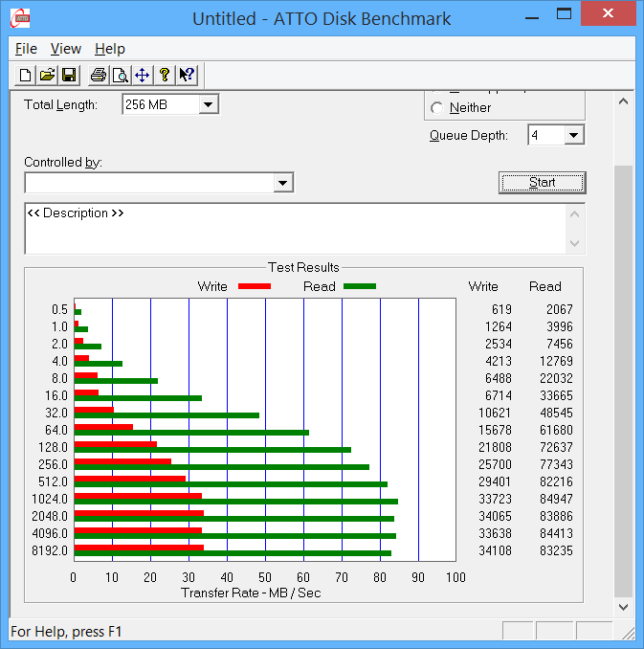Click the four-arrow move toolbar icon
The image size is (644, 649).
[x=143, y=76]
